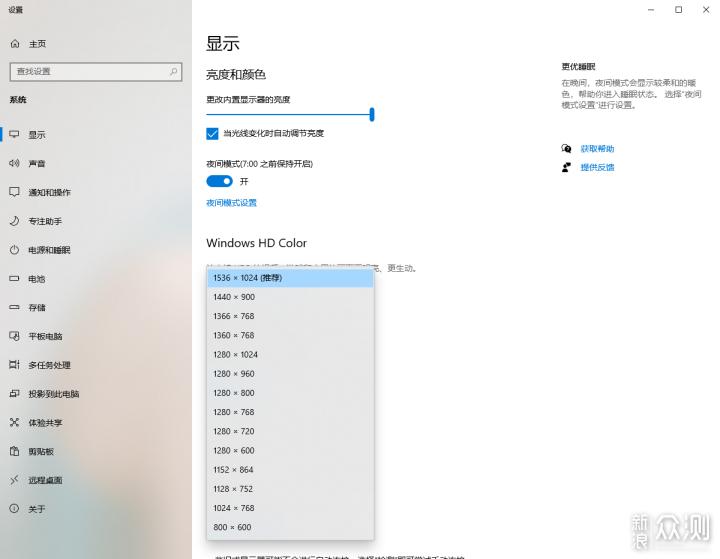
Task: Click the Home house icon in sidebar
Action: click(x=15, y=44)
